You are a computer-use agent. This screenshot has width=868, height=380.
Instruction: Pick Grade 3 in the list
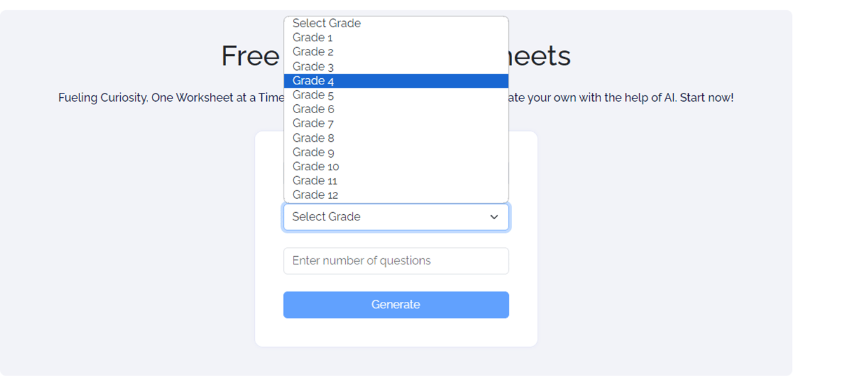[x=313, y=66]
